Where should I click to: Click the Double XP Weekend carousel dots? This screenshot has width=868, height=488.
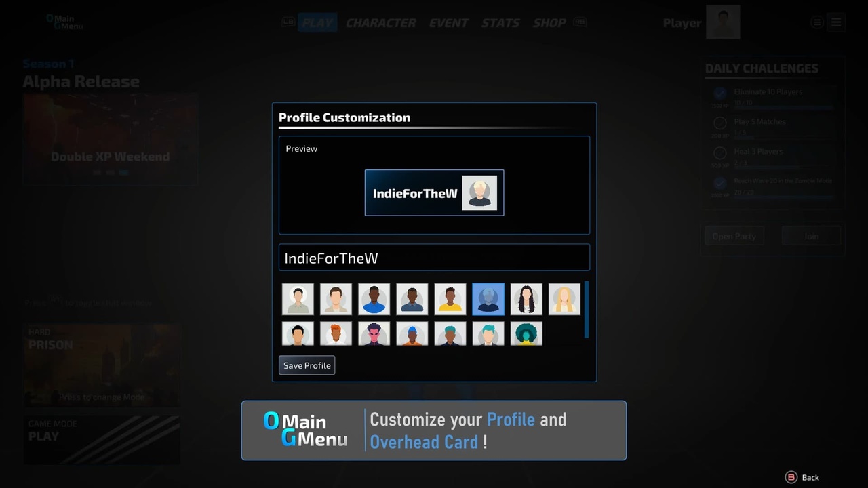coord(110,172)
